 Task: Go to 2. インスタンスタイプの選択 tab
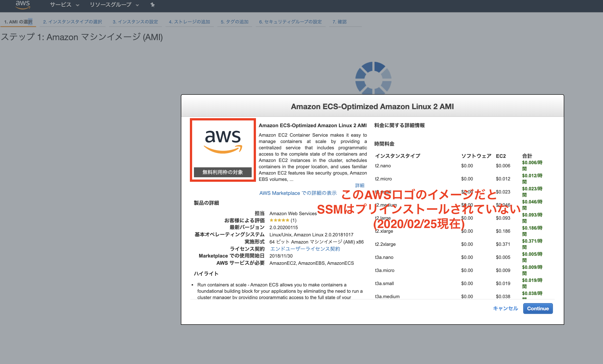[x=72, y=22]
